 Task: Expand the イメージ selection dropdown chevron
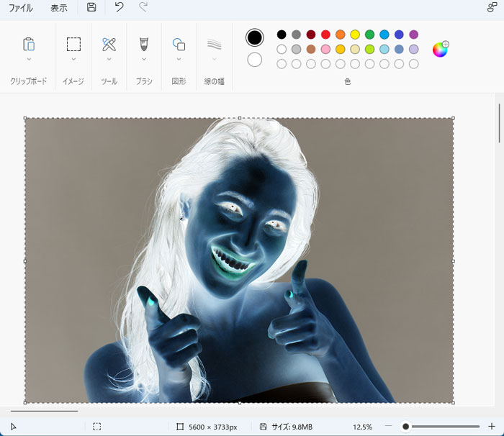73,59
